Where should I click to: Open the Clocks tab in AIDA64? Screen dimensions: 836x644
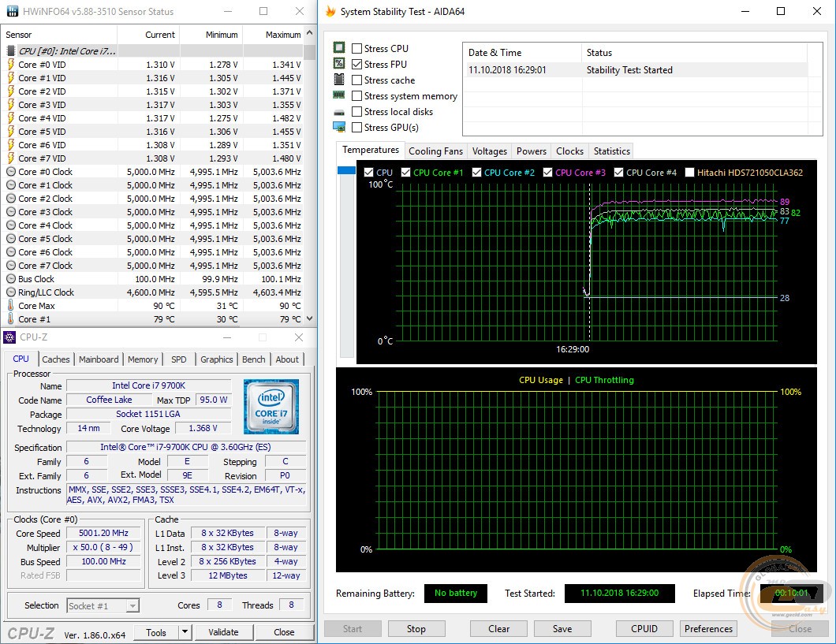569,151
